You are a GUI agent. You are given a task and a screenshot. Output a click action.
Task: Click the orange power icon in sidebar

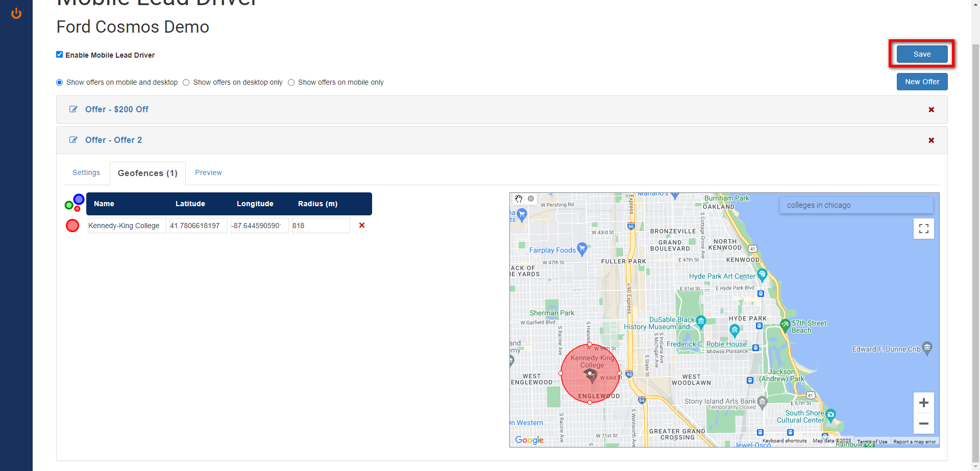click(16, 13)
